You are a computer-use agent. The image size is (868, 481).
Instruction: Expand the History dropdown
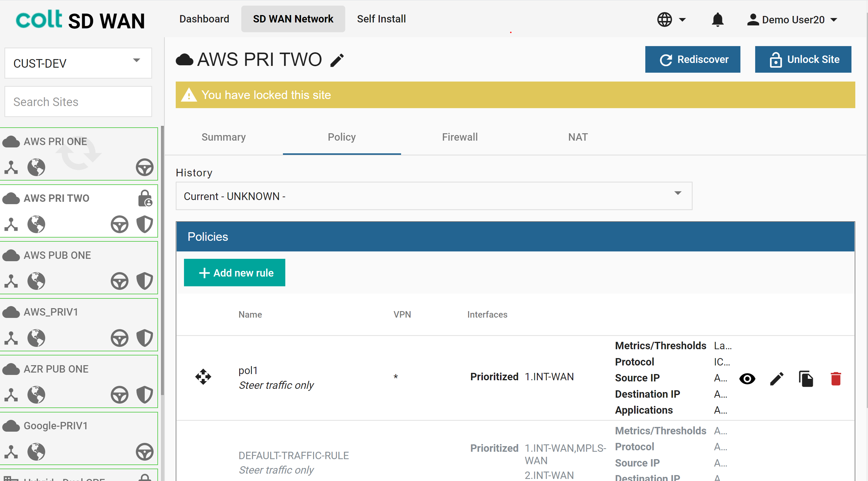(x=434, y=196)
